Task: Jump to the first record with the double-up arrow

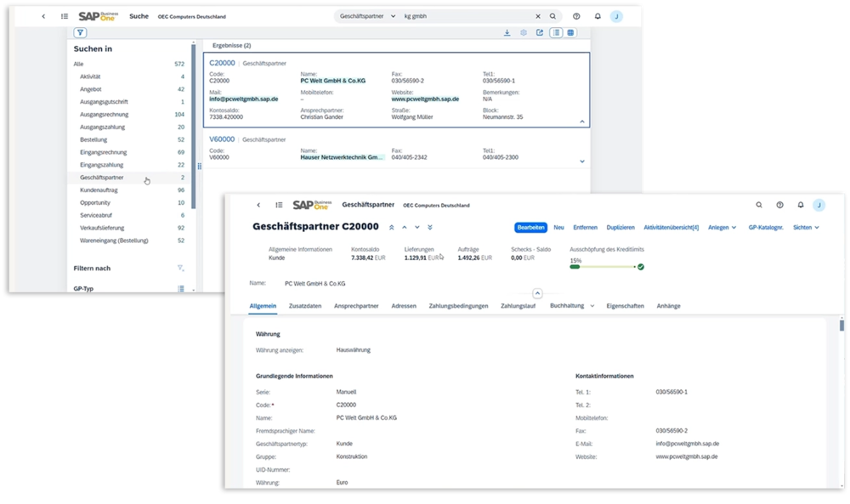Action: 391,228
